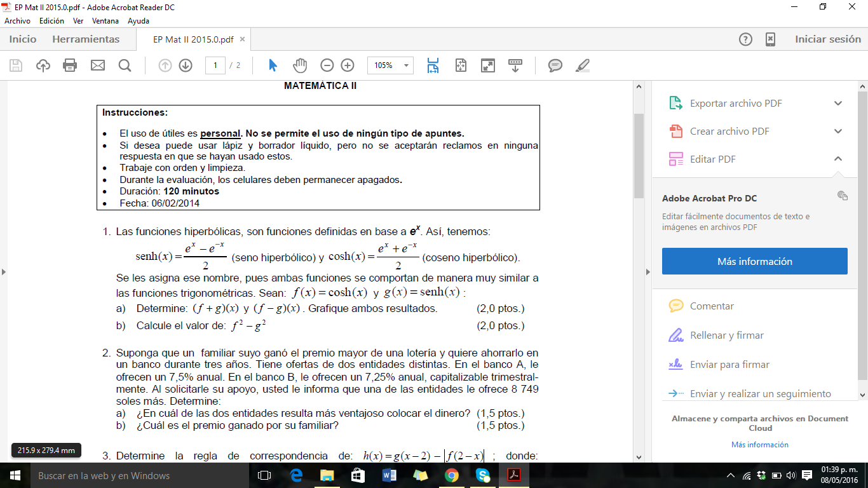
Task: Click the Print file icon
Action: pyautogui.click(x=70, y=65)
